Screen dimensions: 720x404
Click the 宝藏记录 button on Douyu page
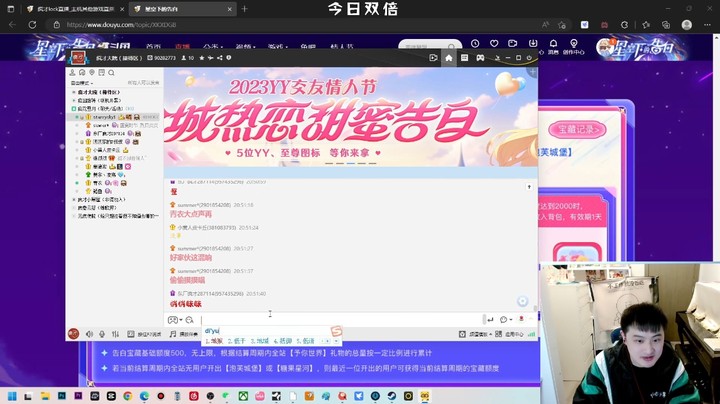tap(578, 130)
